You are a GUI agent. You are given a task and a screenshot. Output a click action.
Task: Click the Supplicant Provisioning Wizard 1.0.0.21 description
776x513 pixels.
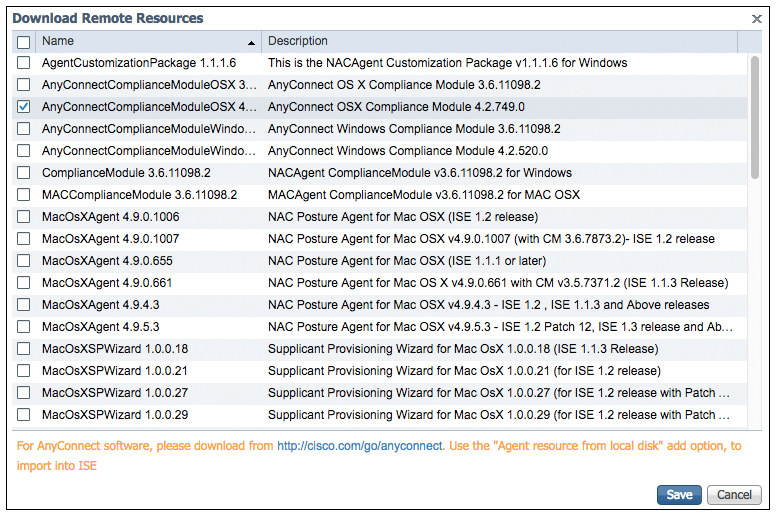tap(464, 371)
